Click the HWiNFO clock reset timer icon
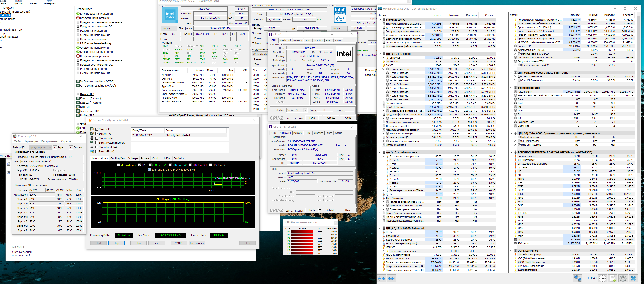 603,278
